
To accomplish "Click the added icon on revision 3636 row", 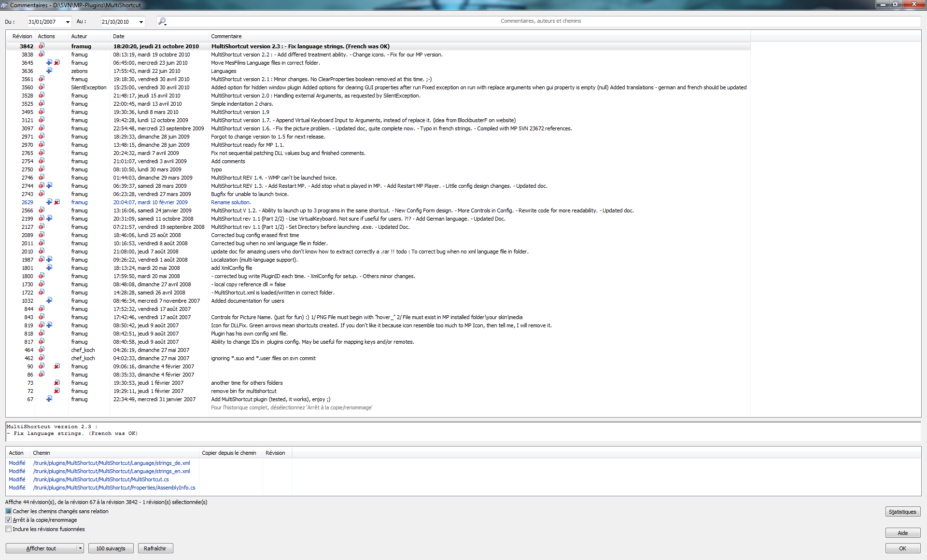I will [x=49, y=71].
